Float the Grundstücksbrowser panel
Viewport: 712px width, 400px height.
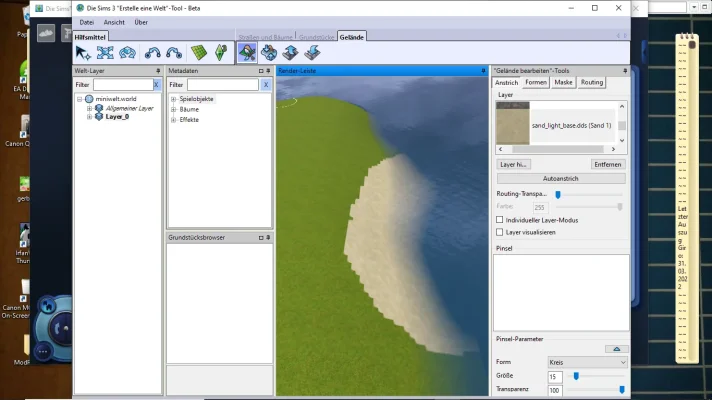point(261,237)
